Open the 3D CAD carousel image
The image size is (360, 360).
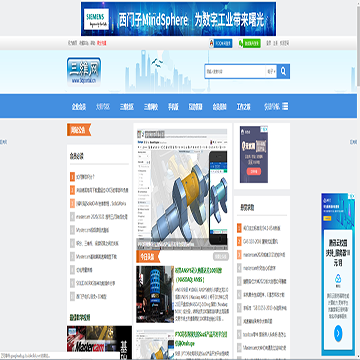click(182, 189)
